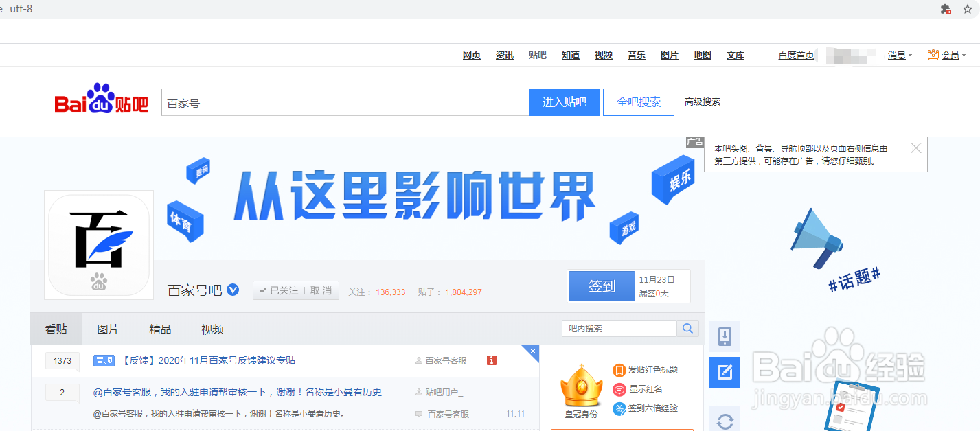980x431 pixels.
Task: Click 取消 to unfollow the bar
Action: (x=321, y=290)
